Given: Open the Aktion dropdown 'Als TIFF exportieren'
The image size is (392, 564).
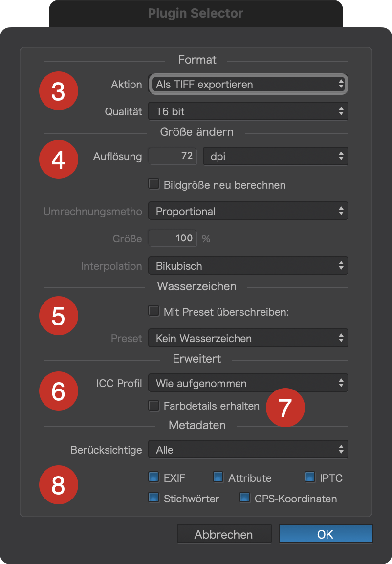Looking at the screenshot, I should point(248,84).
